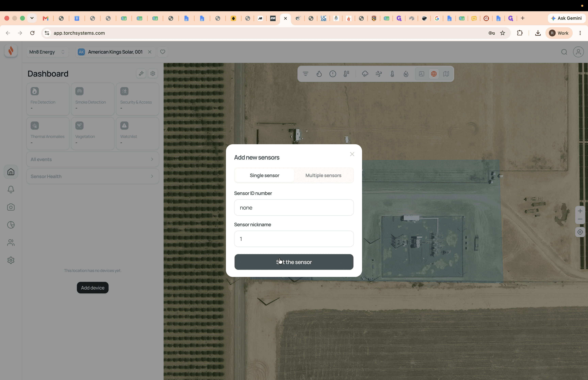Zoom in the map with plus button

[580, 211]
